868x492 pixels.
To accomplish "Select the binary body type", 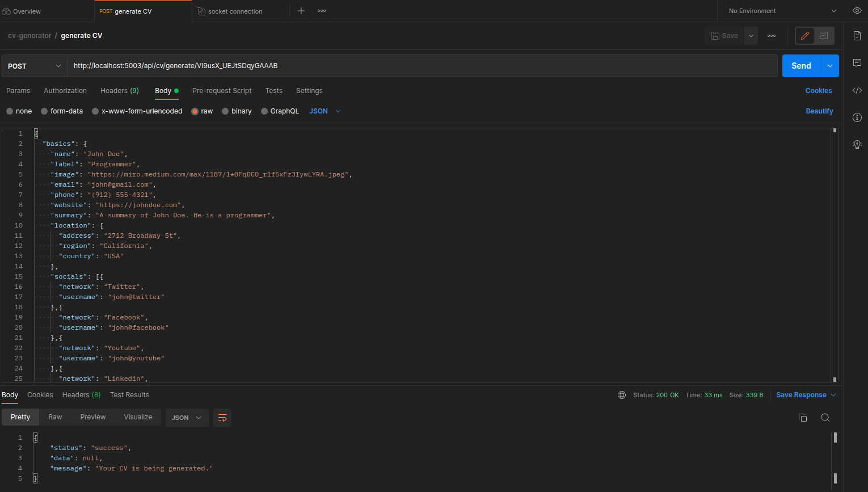I will tap(237, 111).
